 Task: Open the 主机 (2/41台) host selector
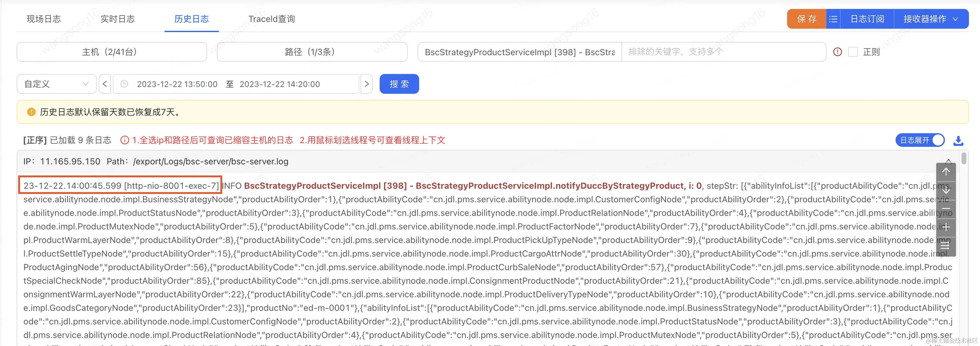click(x=111, y=52)
